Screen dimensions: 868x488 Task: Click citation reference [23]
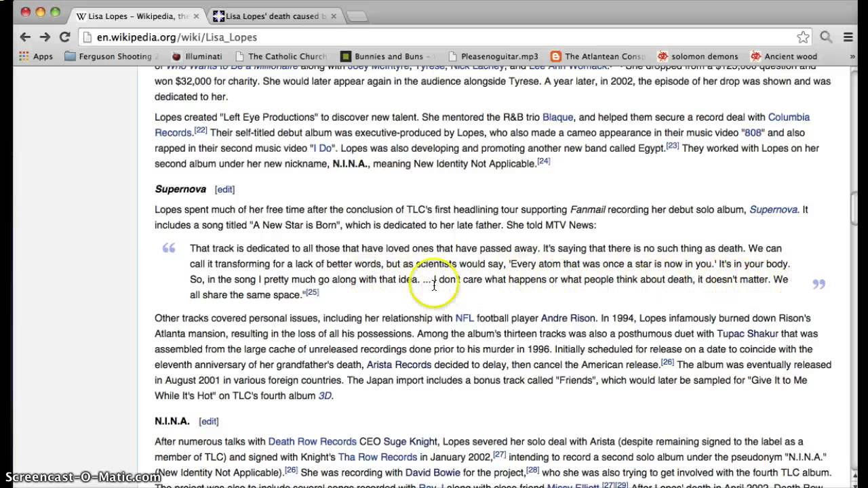(x=672, y=146)
